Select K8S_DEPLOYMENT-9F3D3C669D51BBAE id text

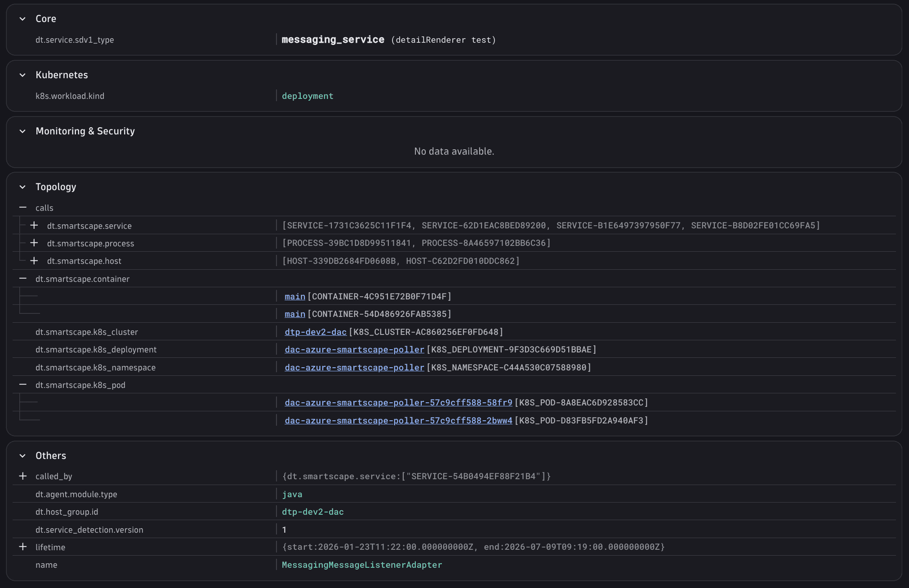tap(512, 350)
